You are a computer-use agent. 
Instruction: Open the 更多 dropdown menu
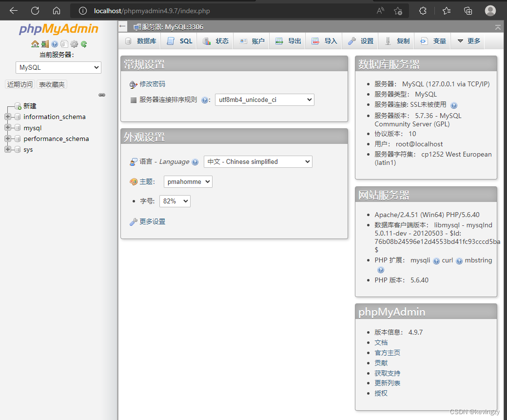tap(468, 41)
